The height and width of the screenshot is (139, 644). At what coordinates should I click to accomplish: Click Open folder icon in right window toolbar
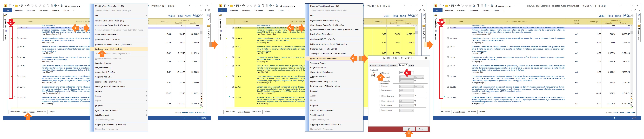pyautogui.click(x=447, y=6)
